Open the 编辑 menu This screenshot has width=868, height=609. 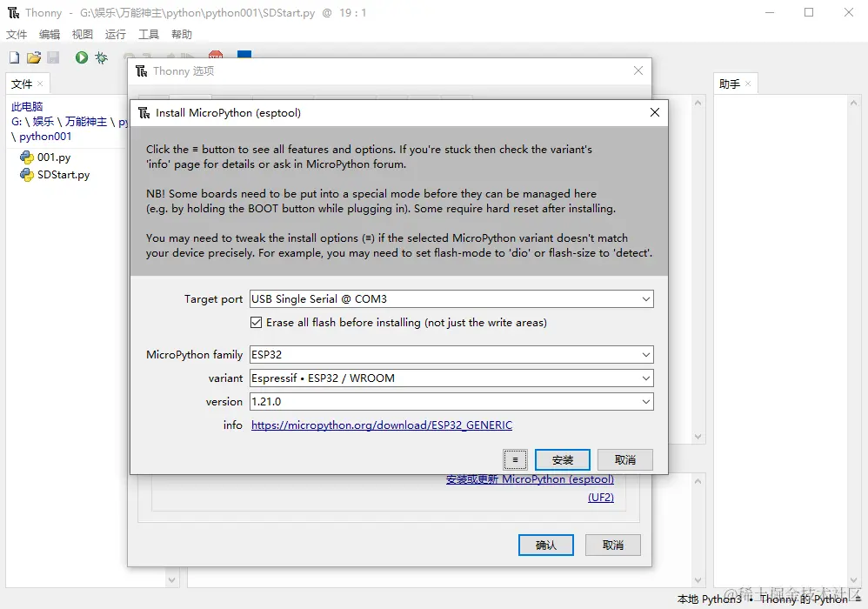pyautogui.click(x=50, y=34)
